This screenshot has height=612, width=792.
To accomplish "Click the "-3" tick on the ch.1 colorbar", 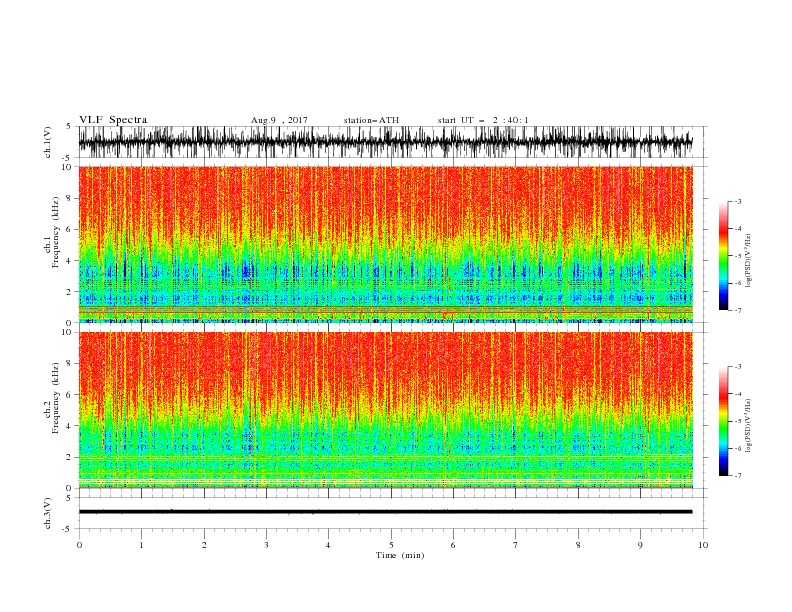I will tap(737, 201).
